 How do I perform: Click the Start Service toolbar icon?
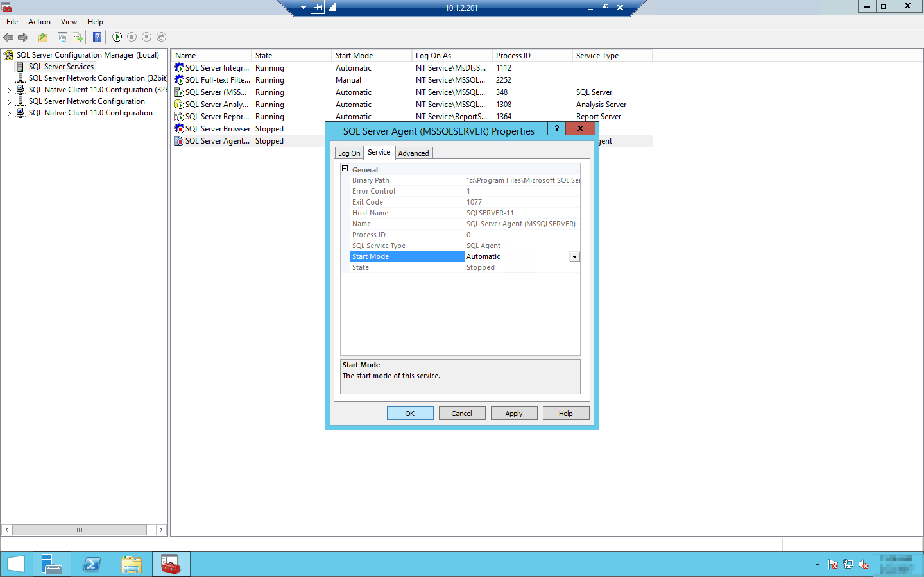117,37
